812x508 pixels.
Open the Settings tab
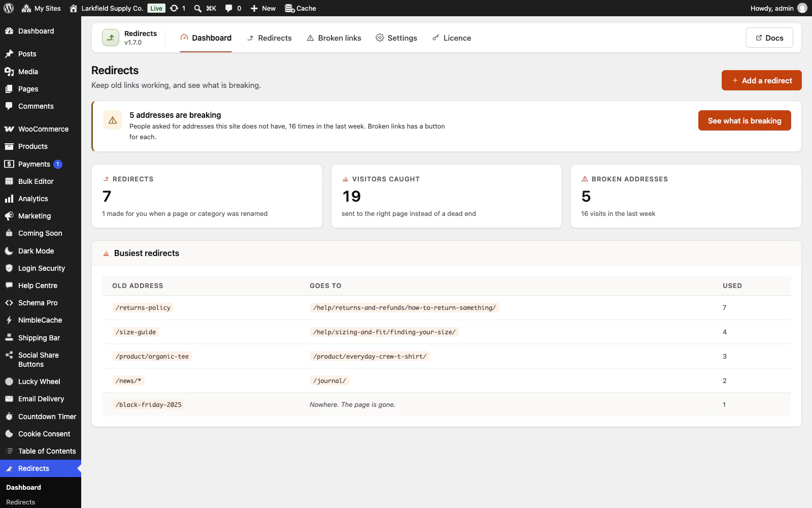pyautogui.click(x=396, y=38)
